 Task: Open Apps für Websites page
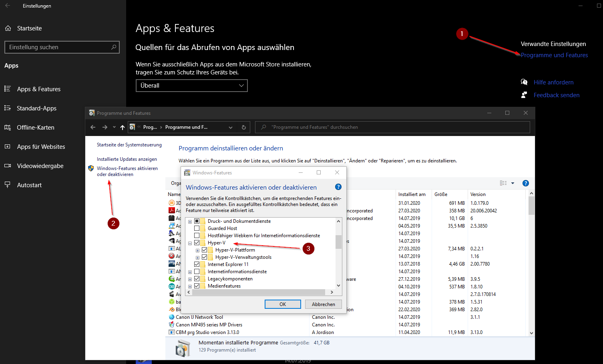pyautogui.click(x=41, y=147)
